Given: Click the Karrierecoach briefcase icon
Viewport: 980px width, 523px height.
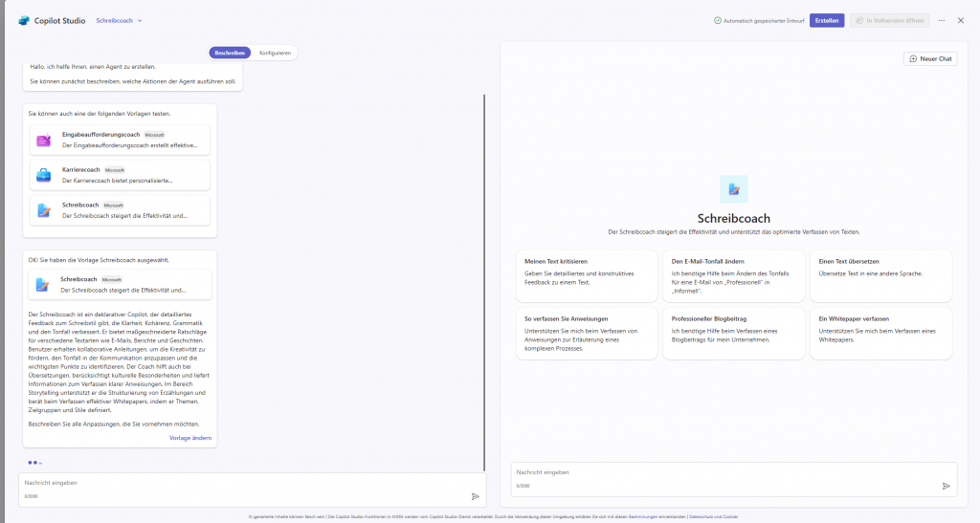Looking at the screenshot, I should (x=43, y=175).
